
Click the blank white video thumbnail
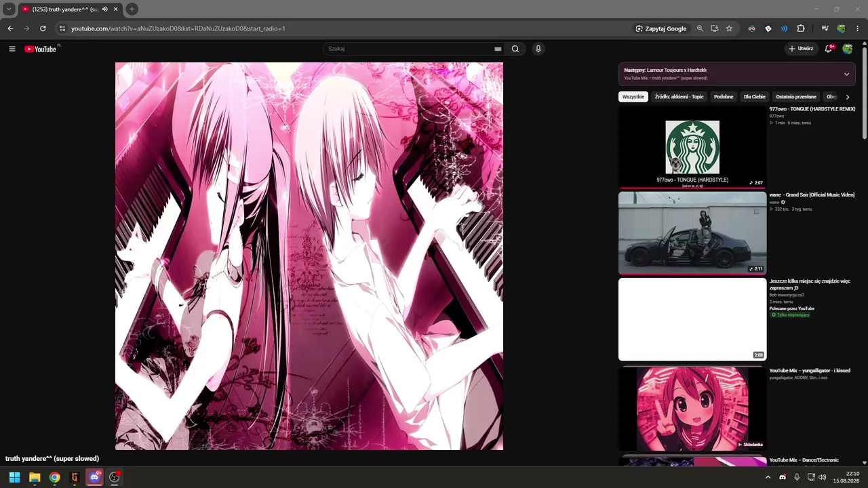692,319
